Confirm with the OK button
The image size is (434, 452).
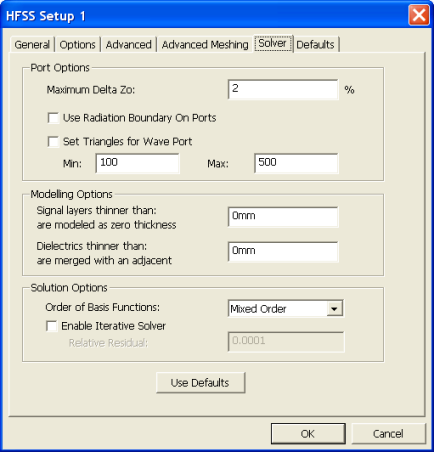[x=308, y=434]
